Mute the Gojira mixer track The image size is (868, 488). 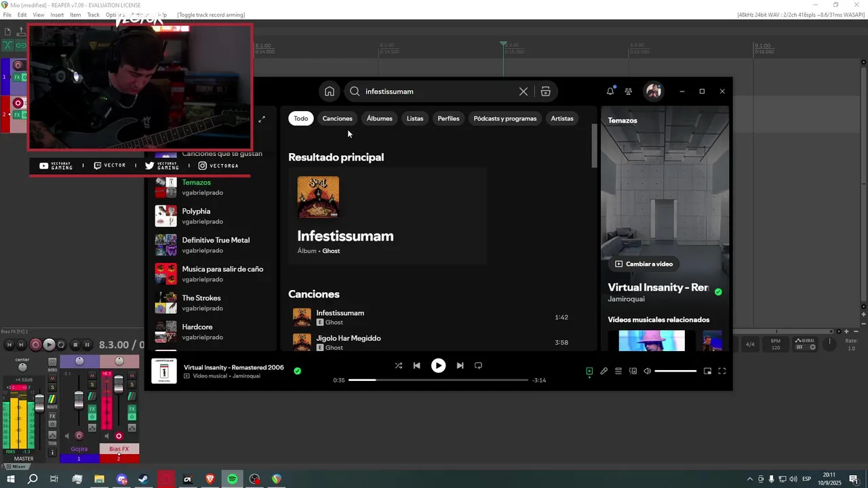point(92,375)
